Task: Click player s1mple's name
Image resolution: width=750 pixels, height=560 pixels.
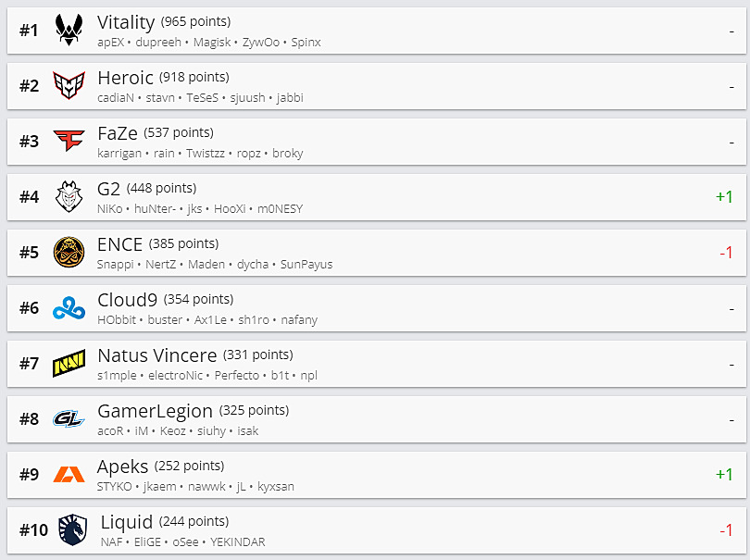Action: (118, 376)
